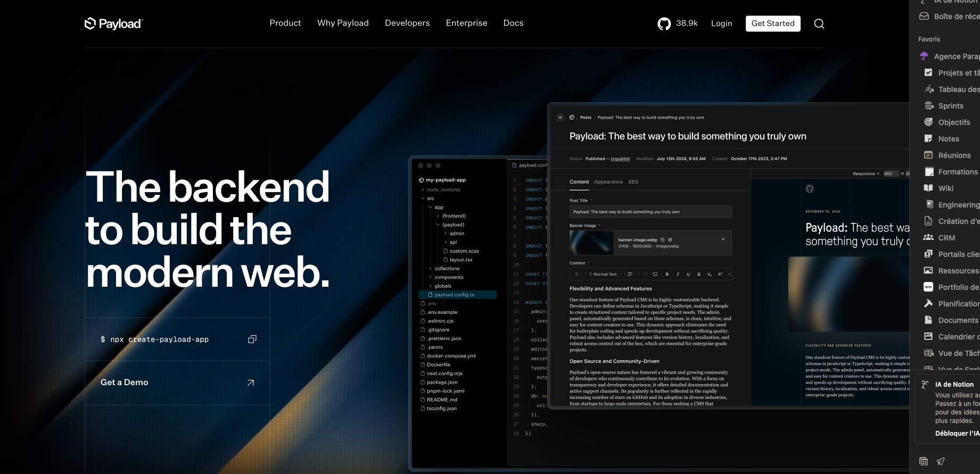Screen dimensions: 980x474
Task: Open the Documents page in Notion sidebar
Action: (952, 320)
